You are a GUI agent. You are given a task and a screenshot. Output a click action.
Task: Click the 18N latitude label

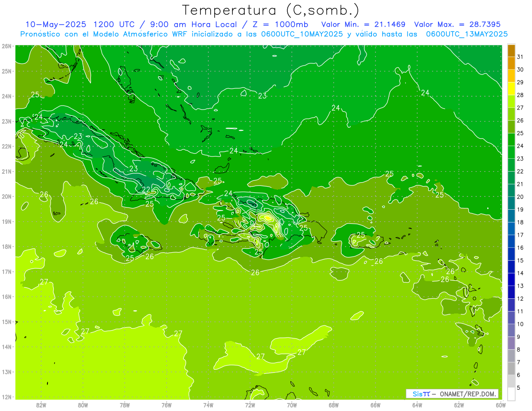tap(7, 247)
